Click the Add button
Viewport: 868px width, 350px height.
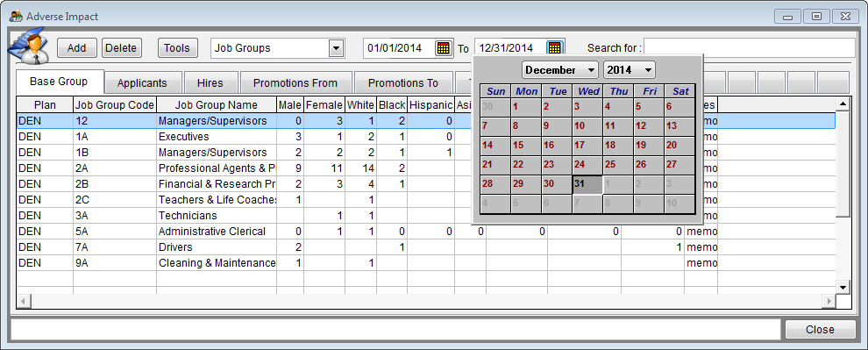click(x=77, y=48)
